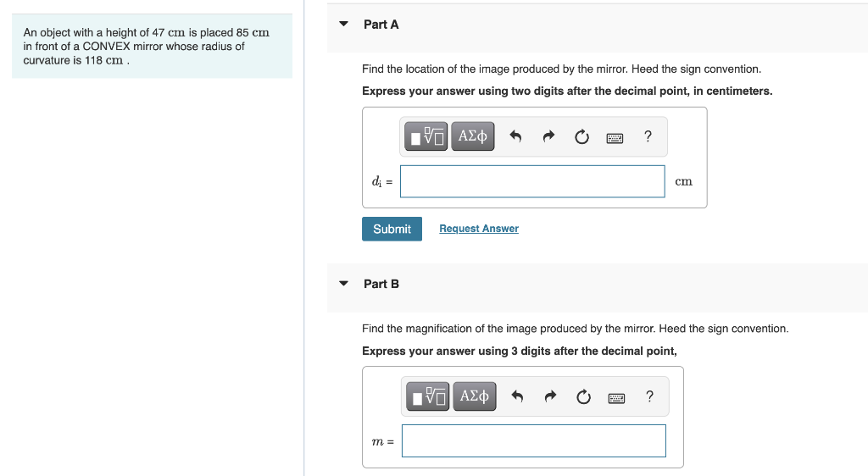The width and height of the screenshot is (868, 476).
Task: Undo last edit in Part A toolbar
Action: click(515, 136)
